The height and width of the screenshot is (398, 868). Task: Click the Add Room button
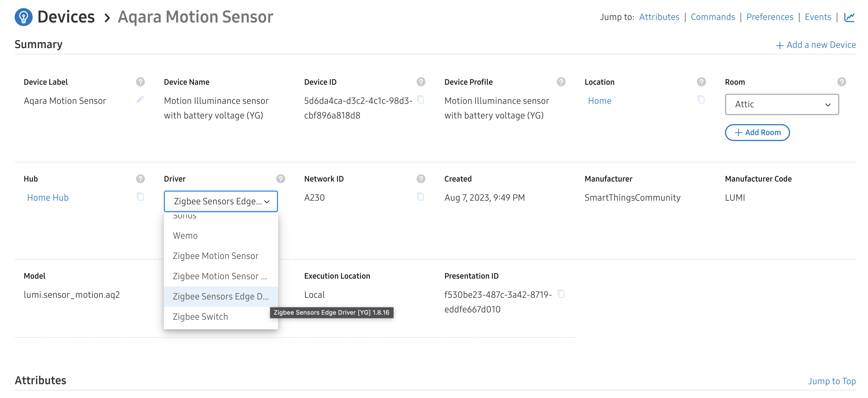click(x=757, y=133)
